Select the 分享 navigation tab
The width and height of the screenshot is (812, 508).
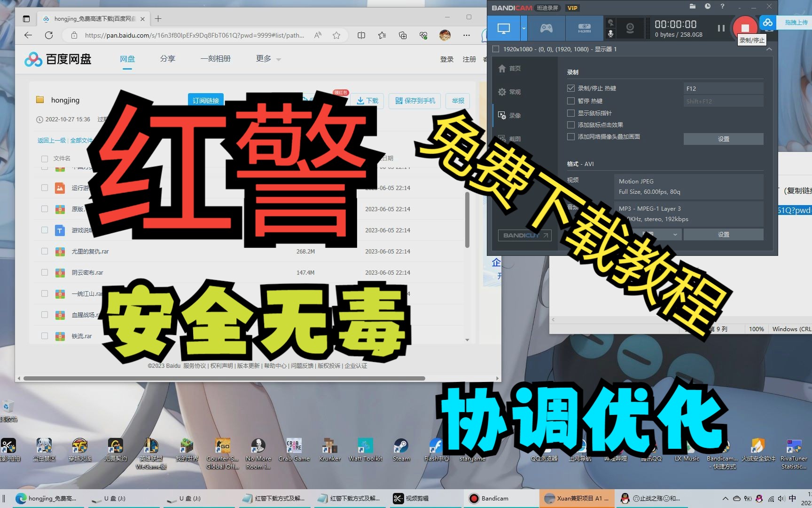click(168, 59)
